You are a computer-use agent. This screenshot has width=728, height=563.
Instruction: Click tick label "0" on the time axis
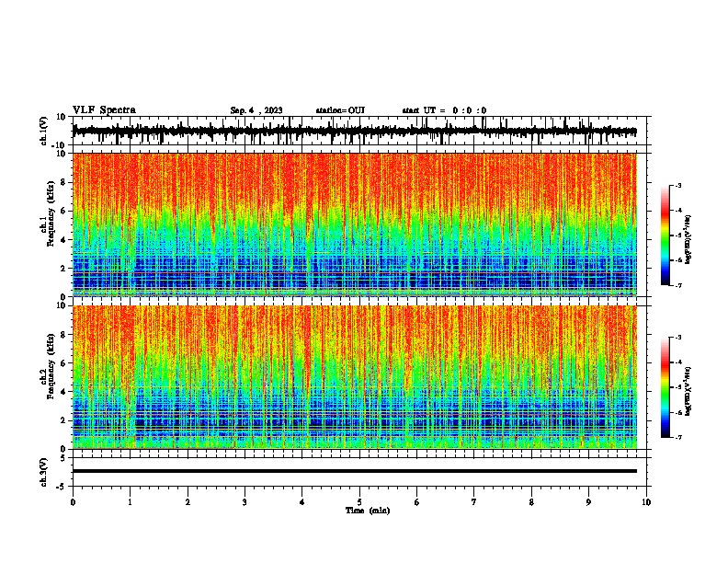[73, 502]
